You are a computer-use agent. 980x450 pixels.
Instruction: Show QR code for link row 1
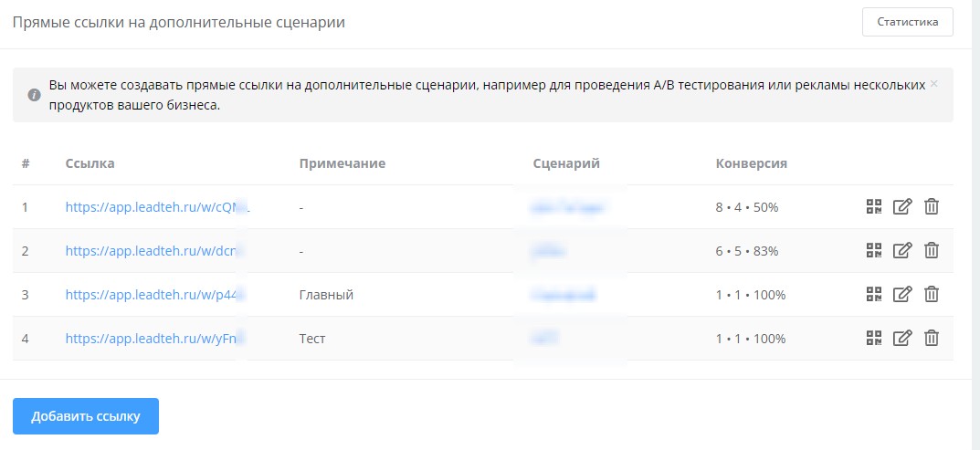[x=874, y=207]
